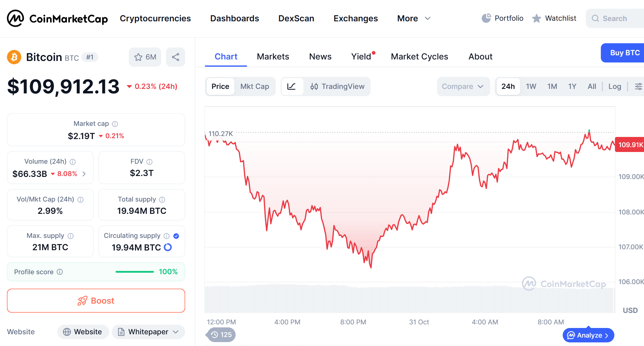Screen dimensions: 644x346
Task: Open the Market Cycles tab
Action: coord(419,56)
